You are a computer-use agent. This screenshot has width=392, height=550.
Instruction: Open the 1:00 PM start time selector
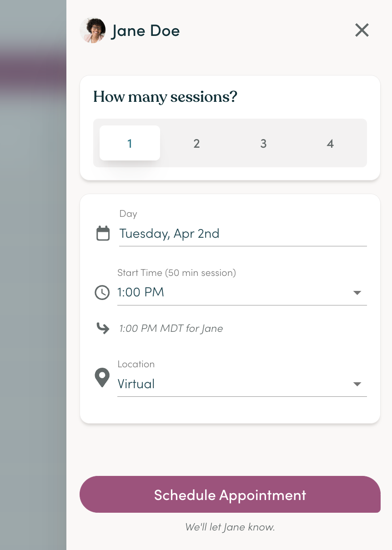pyautogui.click(x=242, y=293)
